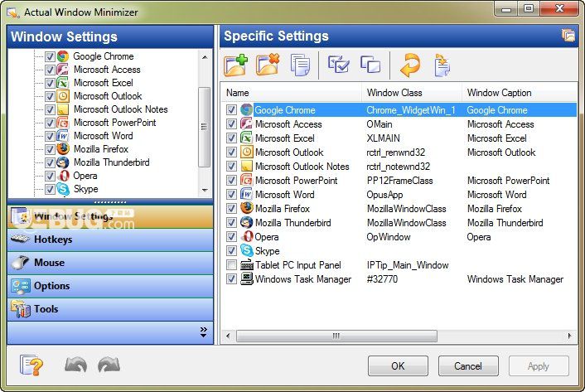
Task: Click the vertical scrollbar thumb in the tree
Action: tap(204, 127)
